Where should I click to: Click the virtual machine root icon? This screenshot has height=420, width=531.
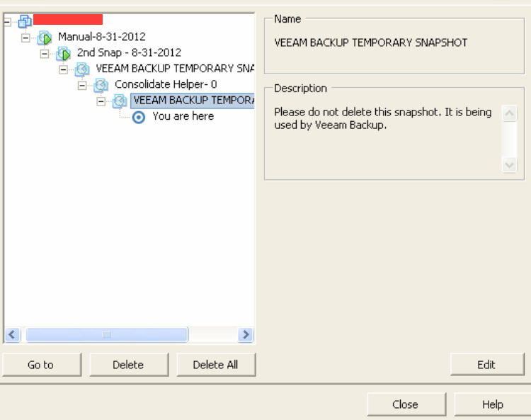click(25, 21)
